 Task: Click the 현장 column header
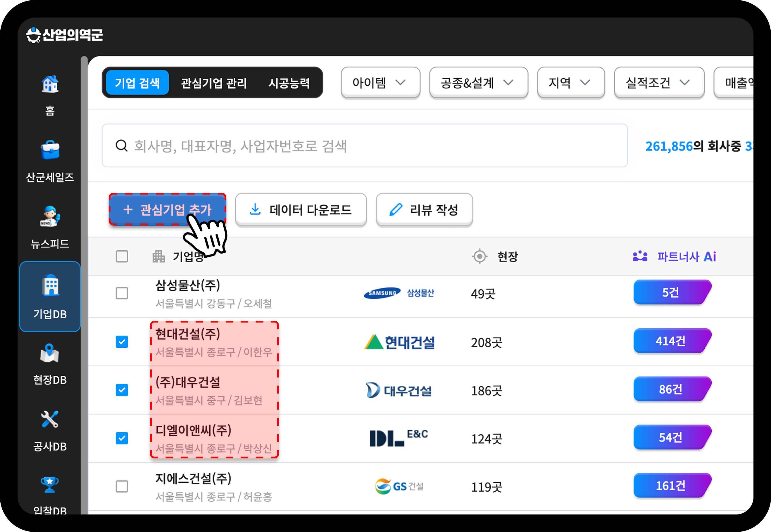[x=495, y=256]
